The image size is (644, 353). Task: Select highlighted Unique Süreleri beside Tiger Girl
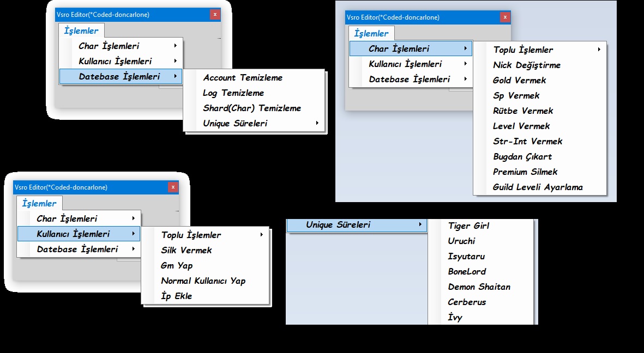[357, 225]
